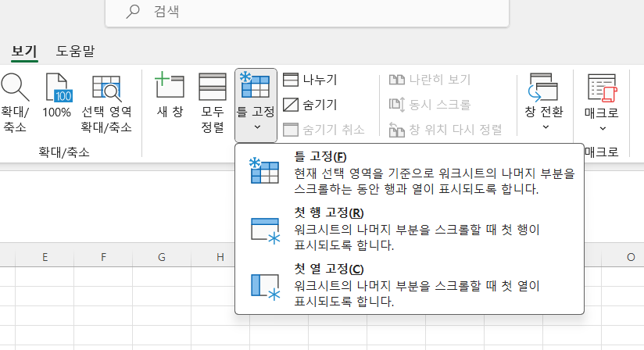644x350 pixels.
Task: Arrange all windows with 모두 정렬
Action: 213,103
